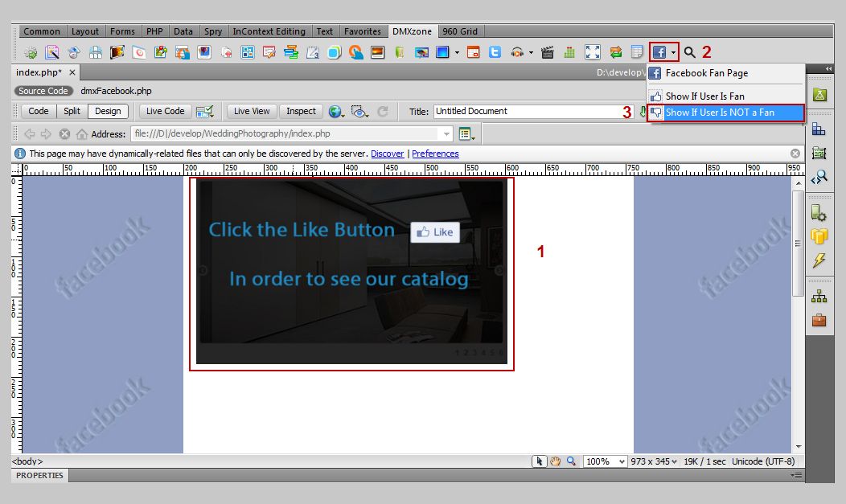Open the briefcase Assets panel icon

(819, 320)
